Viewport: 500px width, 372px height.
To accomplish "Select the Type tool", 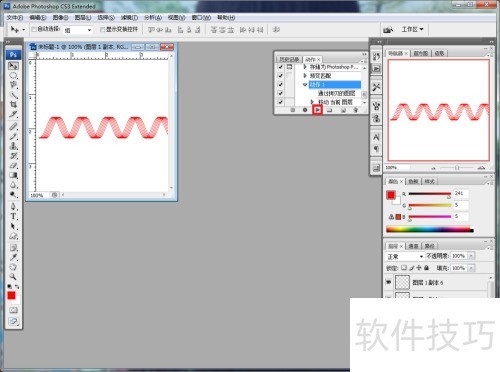I will (x=13, y=216).
